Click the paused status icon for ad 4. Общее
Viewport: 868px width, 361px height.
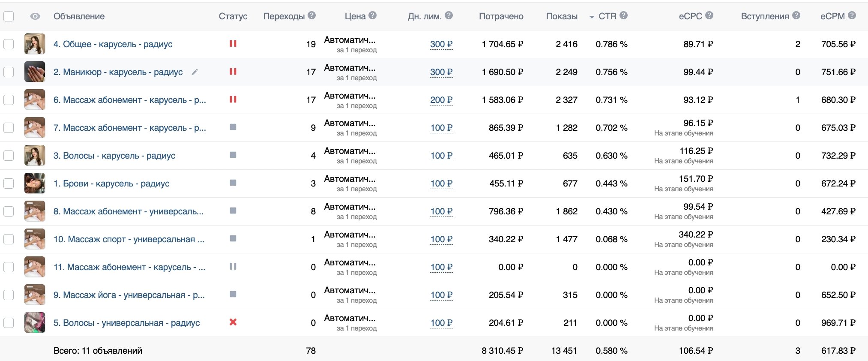[x=233, y=44]
